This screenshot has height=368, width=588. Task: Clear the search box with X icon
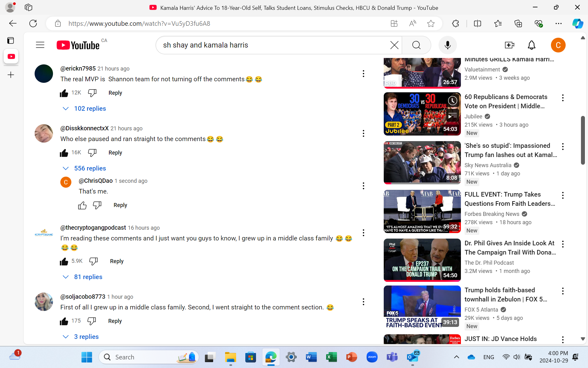(394, 45)
